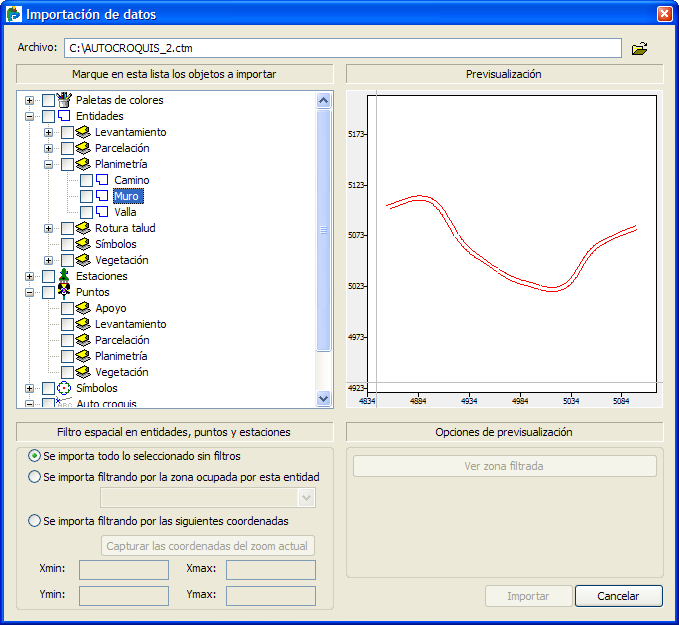Click the browse folder icon next to Archivo
Viewport: 679px width, 625px height.
640,48
